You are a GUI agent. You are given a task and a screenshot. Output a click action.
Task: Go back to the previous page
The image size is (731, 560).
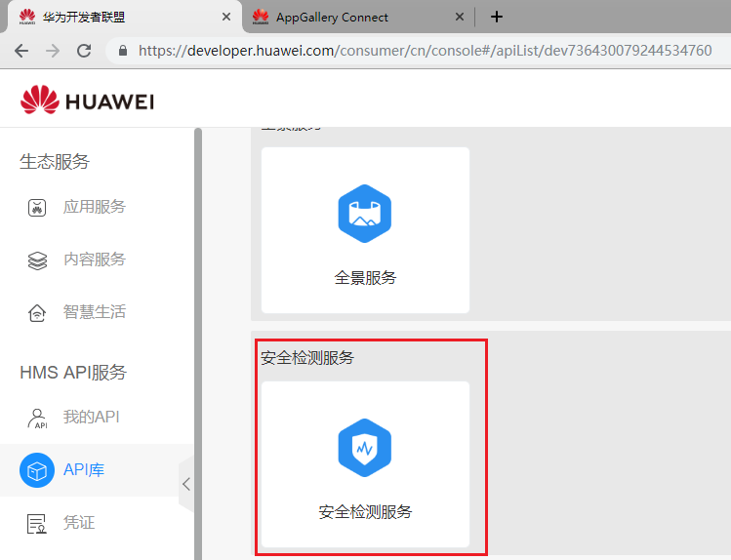coord(21,51)
